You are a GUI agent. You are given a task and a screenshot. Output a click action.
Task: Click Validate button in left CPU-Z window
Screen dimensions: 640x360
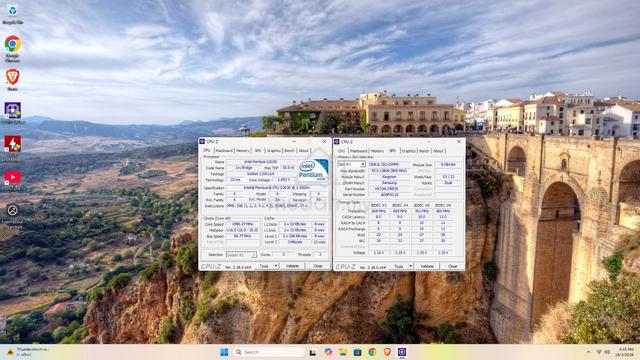292,266
